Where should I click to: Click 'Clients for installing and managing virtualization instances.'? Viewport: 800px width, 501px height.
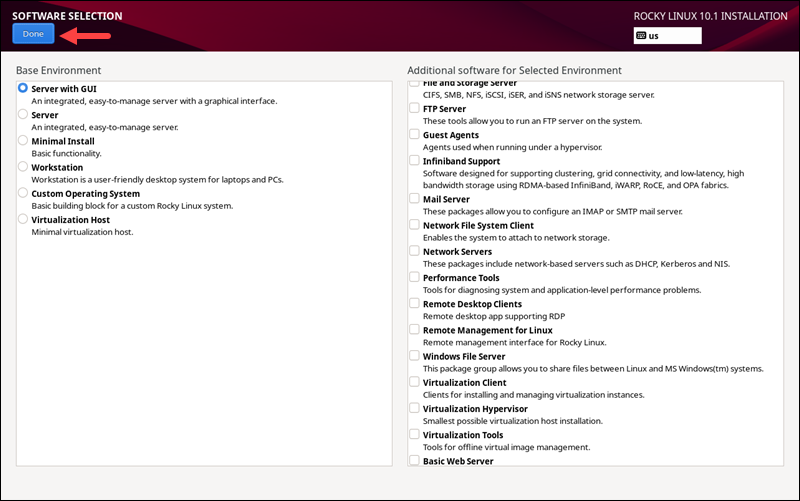point(534,395)
